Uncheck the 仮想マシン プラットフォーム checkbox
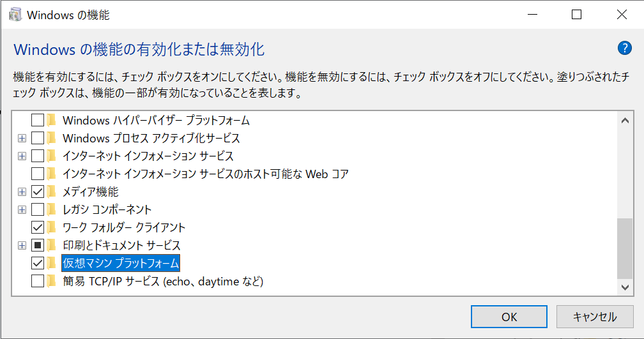The image size is (644, 339). [x=37, y=263]
